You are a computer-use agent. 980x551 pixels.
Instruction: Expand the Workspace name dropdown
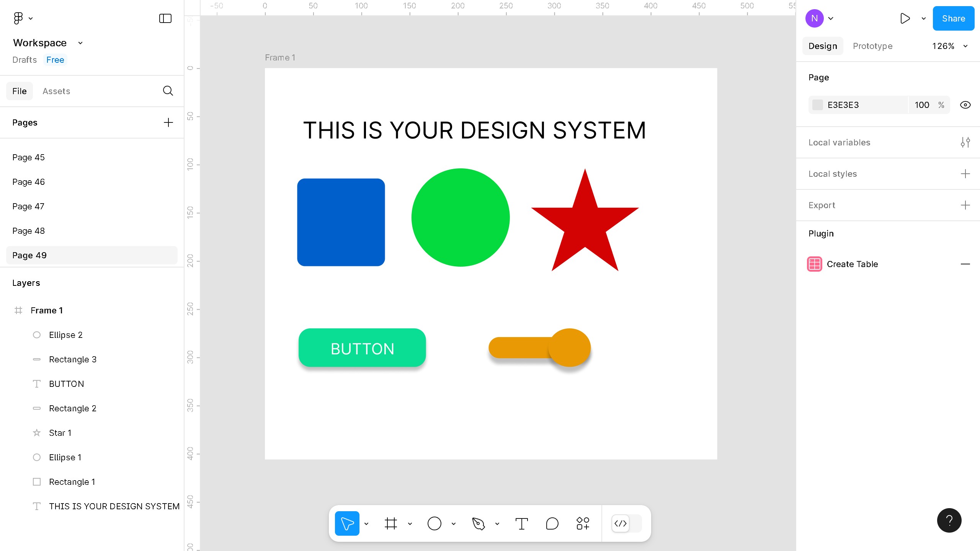[80, 43]
